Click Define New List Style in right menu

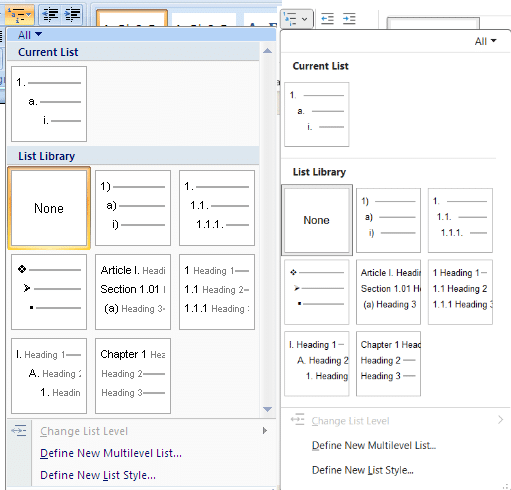363,470
